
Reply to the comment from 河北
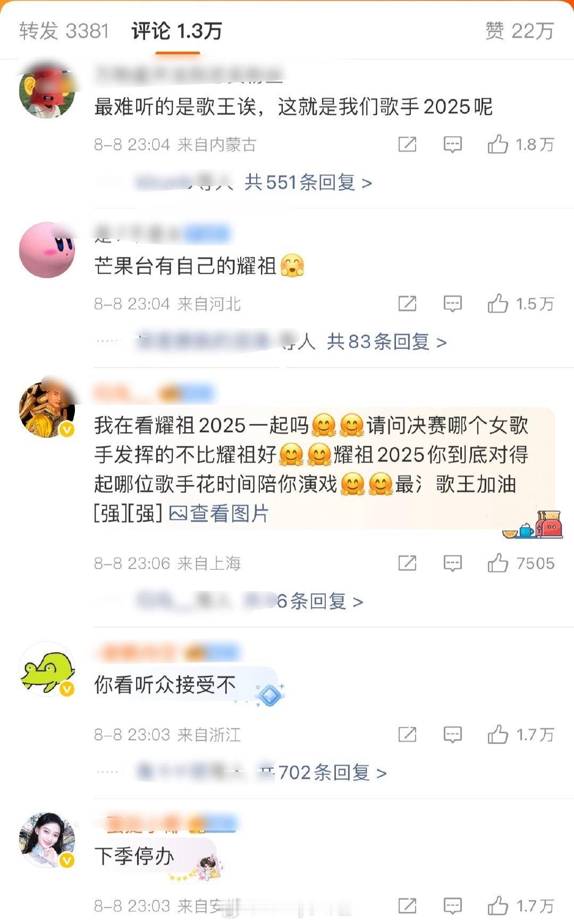pos(452,304)
